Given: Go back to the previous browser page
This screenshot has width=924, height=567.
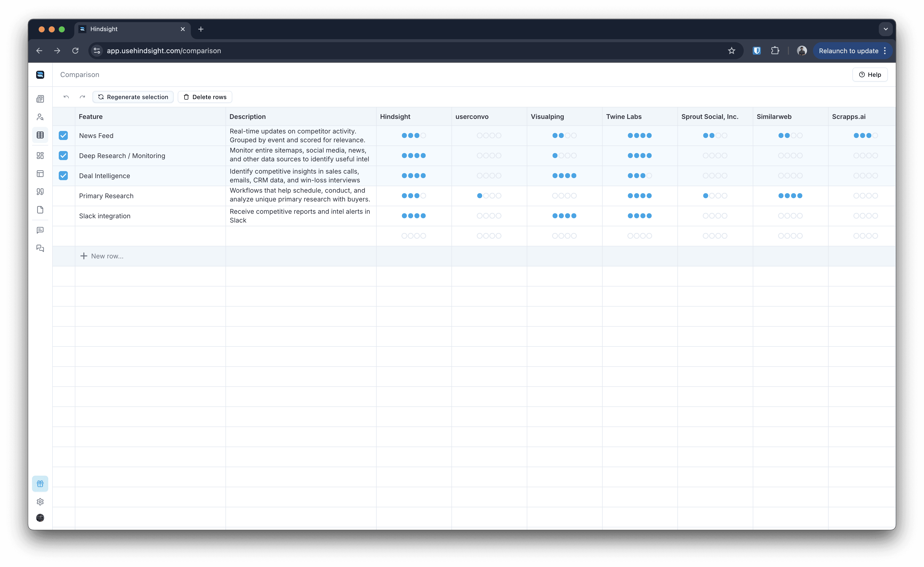Looking at the screenshot, I should (x=39, y=51).
